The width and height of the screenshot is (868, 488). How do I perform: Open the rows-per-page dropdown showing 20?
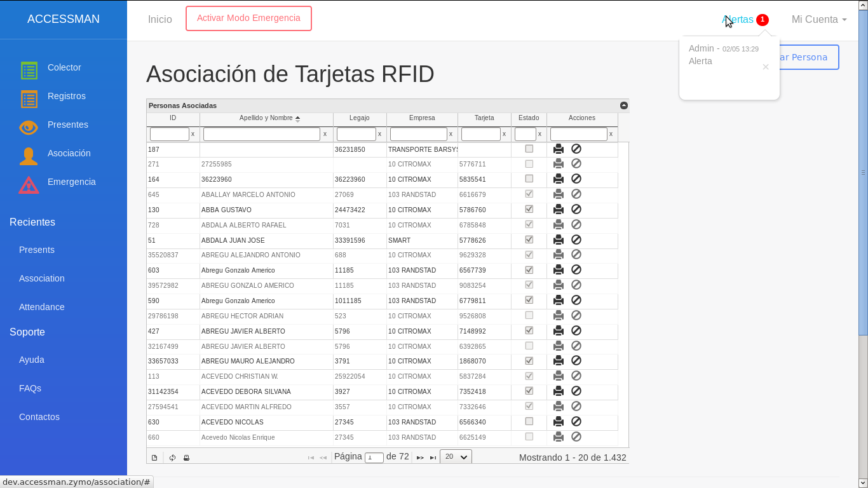(456, 457)
